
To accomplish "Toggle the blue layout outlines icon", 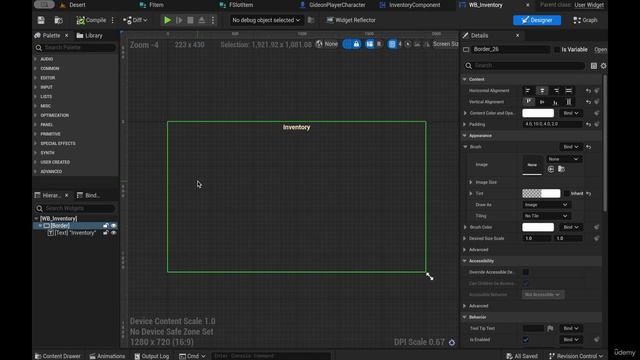I will [369, 44].
